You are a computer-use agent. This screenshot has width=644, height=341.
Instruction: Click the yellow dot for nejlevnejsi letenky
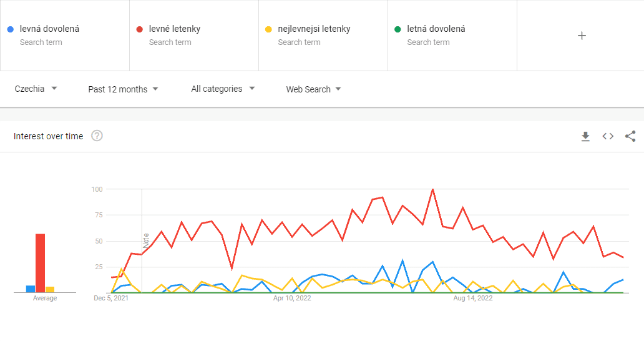pos(268,29)
